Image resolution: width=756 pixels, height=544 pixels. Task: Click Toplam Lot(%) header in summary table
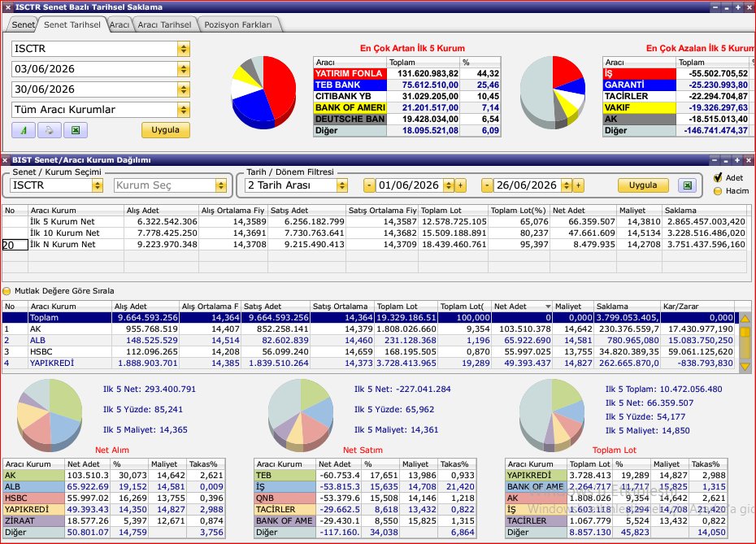pos(519,211)
